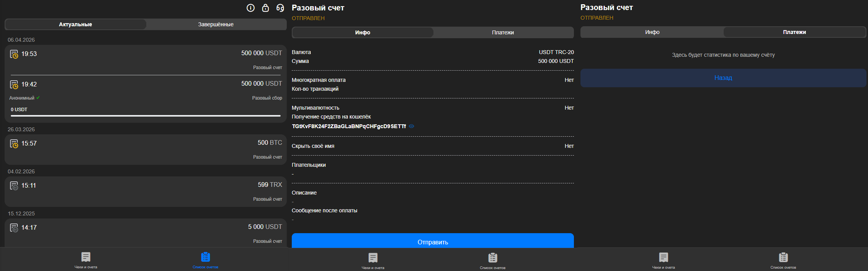Screen dimensions: 868x271
Task: Click Кол-во транзакций label
Action: tap(315, 89)
